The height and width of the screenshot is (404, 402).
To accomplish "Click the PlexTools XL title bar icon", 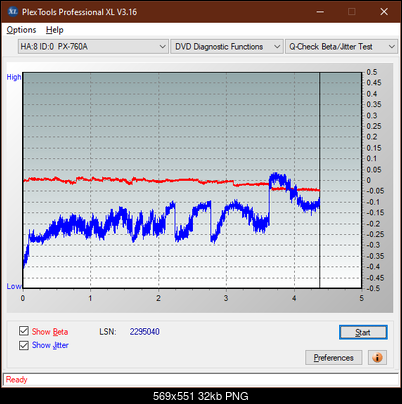I will click(x=13, y=12).
